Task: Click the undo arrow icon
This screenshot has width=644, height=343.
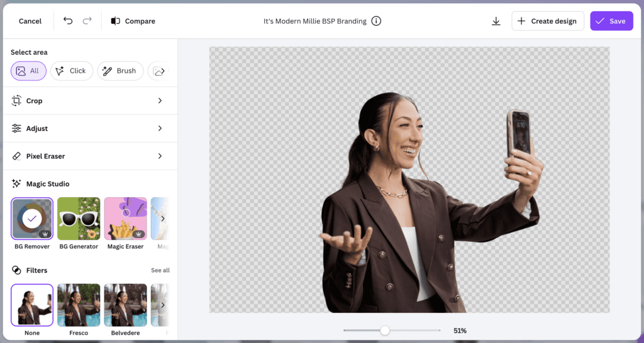Action: tap(68, 21)
